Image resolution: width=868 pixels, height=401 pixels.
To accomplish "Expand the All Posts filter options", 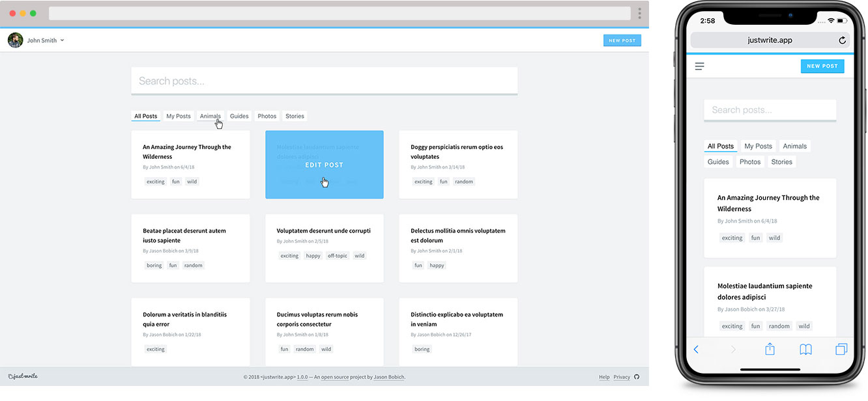I will (x=145, y=115).
